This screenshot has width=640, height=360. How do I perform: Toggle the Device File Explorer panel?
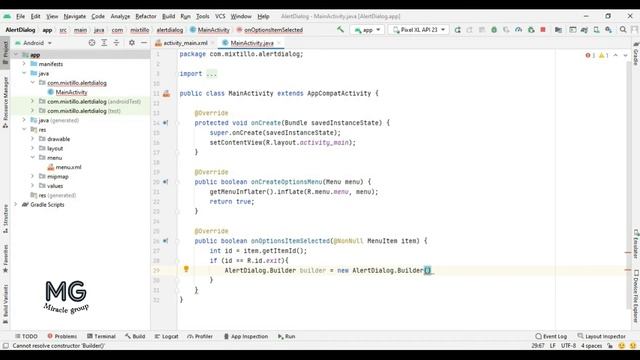coord(636,296)
